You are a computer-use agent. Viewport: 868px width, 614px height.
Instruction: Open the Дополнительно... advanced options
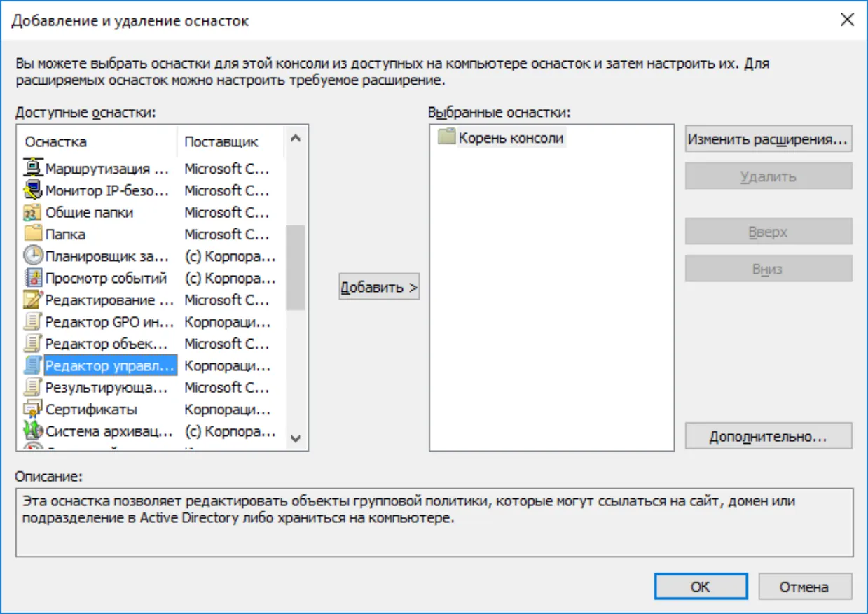tap(769, 436)
